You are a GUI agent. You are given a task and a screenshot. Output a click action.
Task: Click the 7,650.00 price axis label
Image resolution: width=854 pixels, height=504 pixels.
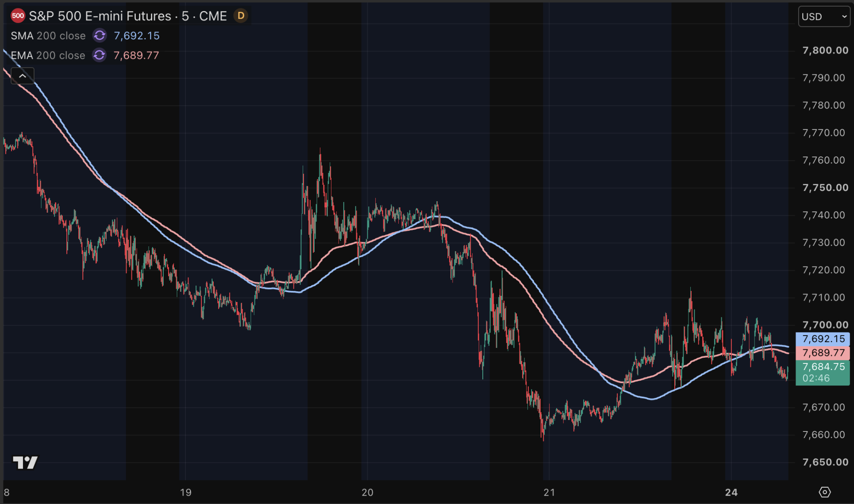coord(825,462)
